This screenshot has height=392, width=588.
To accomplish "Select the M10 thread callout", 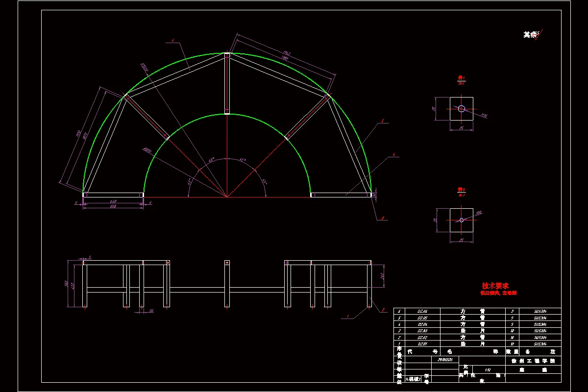I will (x=479, y=213).
